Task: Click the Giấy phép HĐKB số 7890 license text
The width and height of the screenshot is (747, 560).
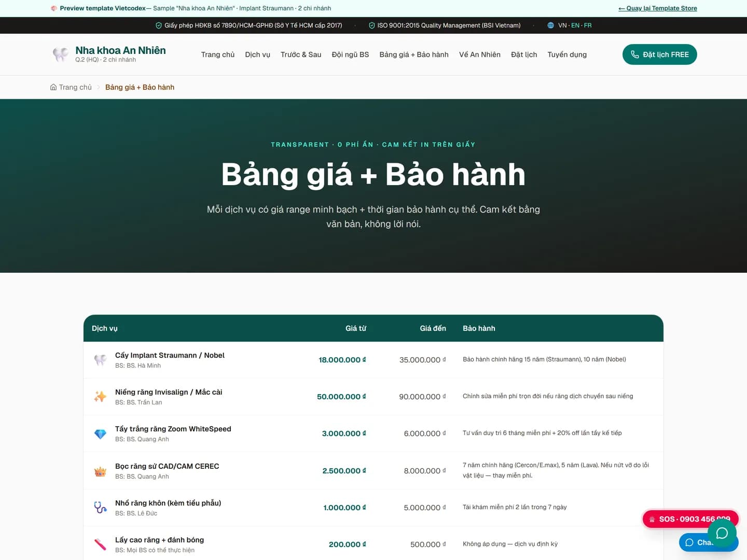Action: point(253,25)
